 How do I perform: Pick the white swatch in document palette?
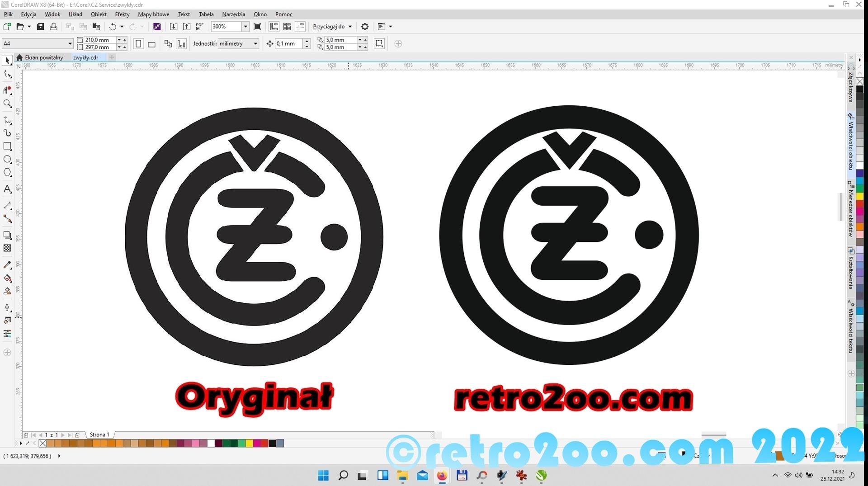click(x=211, y=444)
